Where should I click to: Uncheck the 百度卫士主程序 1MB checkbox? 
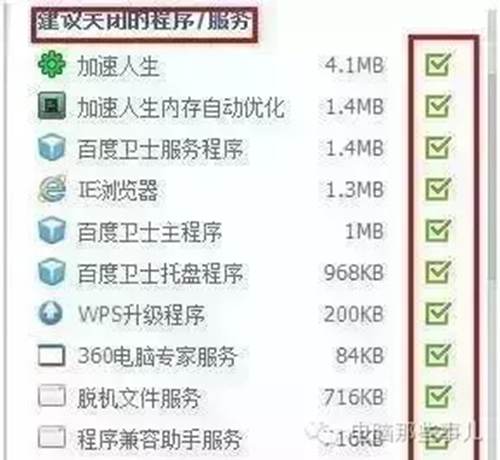click(438, 230)
